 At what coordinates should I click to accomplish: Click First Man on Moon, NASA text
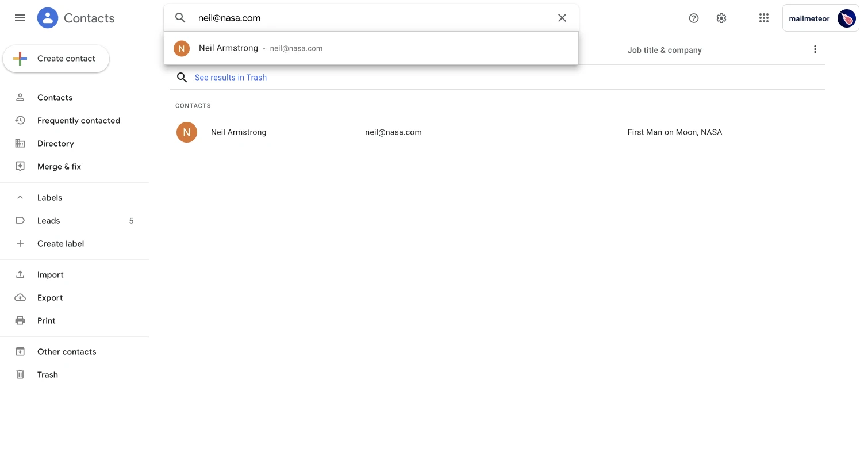pos(675,132)
